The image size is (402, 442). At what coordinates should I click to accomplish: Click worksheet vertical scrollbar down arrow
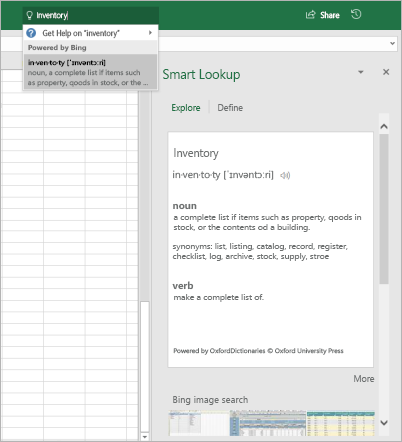coord(145,436)
